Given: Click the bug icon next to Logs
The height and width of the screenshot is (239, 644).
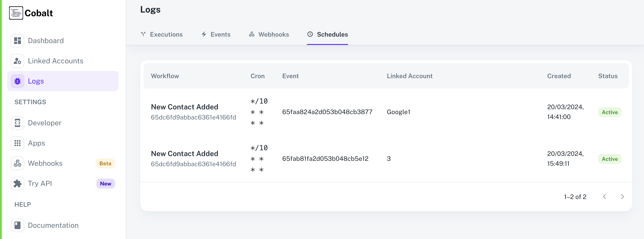Looking at the screenshot, I should 17,81.
